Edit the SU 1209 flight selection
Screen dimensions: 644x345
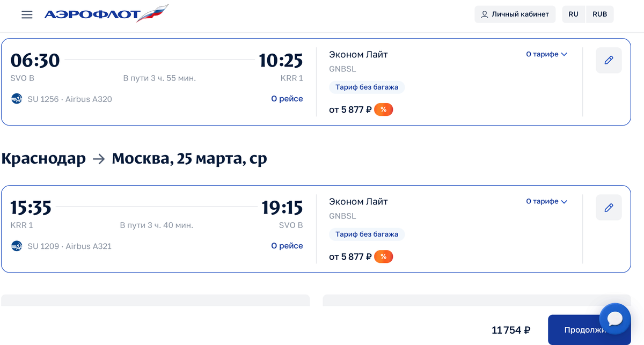coord(609,207)
